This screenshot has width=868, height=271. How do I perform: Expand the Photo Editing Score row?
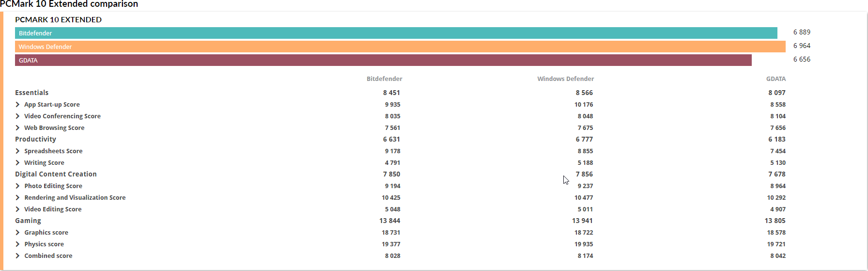[x=17, y=186]
